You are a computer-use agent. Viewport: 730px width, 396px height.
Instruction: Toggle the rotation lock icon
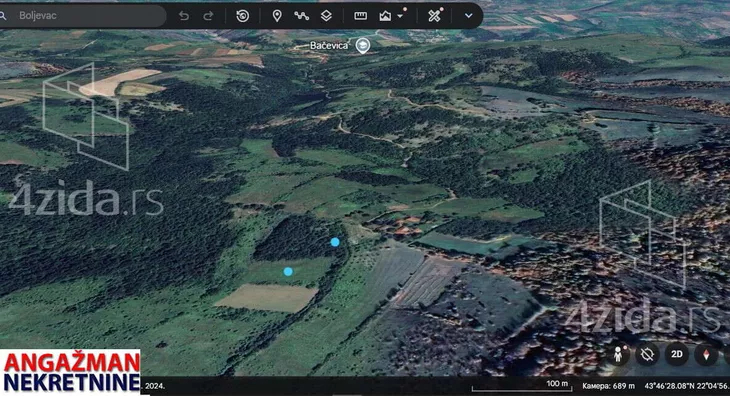click(x=647, y=355)
